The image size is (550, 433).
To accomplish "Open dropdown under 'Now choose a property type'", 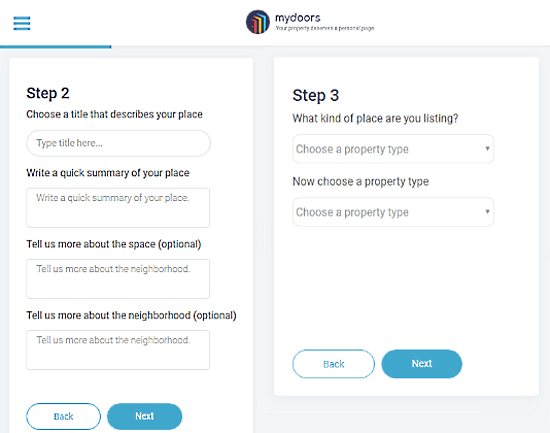I will [x=393, y=212].
